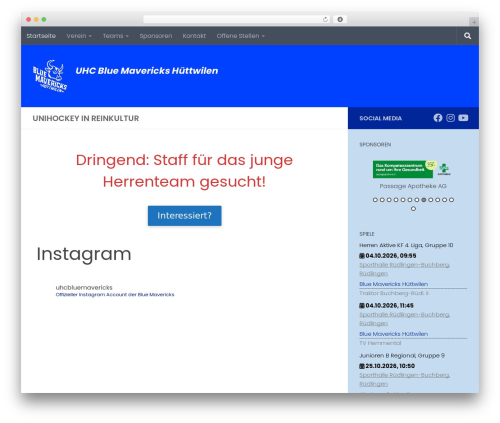Click the UNIHOCKEY IN REINKULTUR heading

click(x=86, y=118)
